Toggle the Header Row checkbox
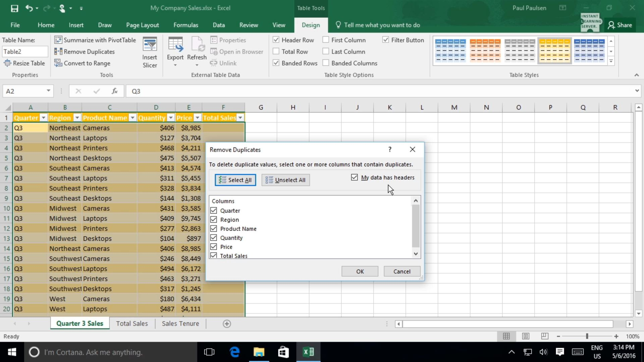Screen dimensions: 644x362 (x=276, y=40)
